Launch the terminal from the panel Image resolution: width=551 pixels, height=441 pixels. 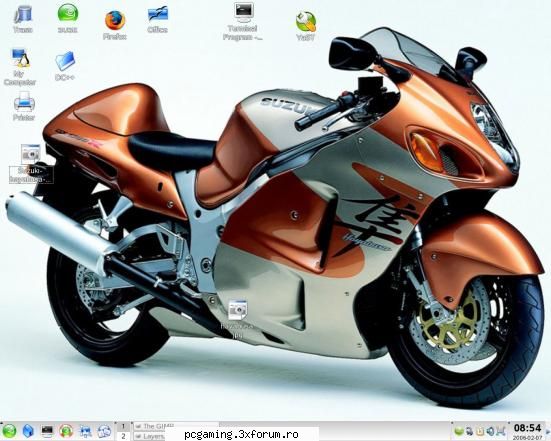pyautogui.click(x=47, y=431)
